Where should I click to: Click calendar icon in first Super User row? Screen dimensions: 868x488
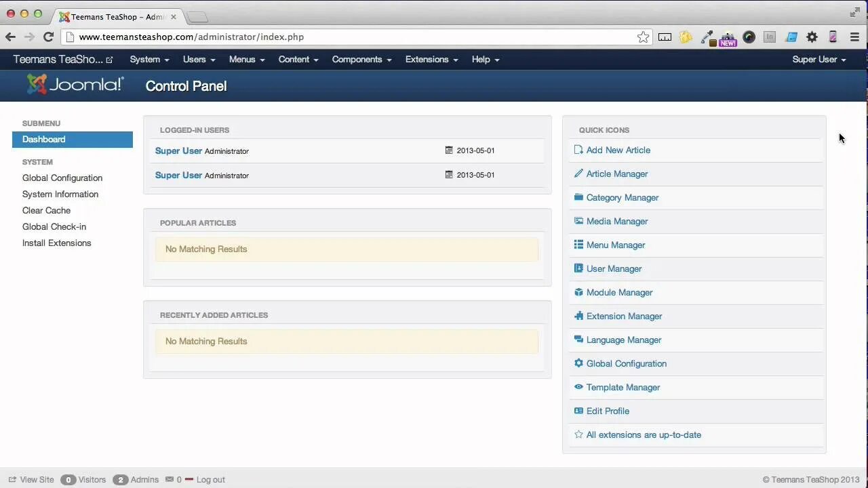[448, 150]
